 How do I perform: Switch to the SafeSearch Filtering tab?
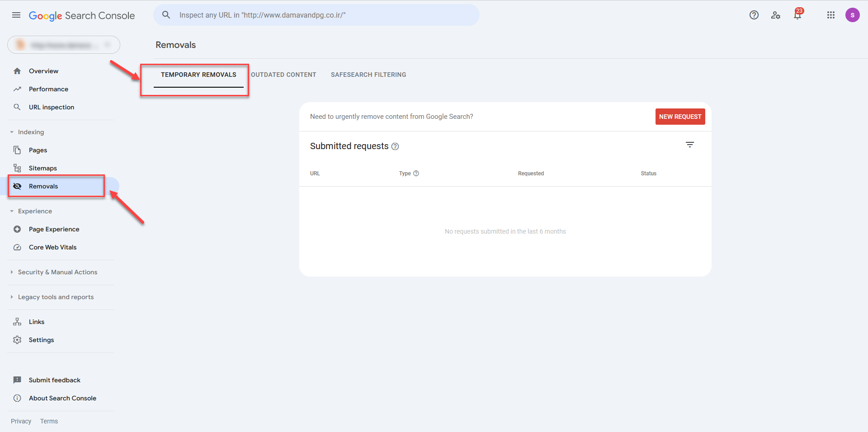point(368,75)
